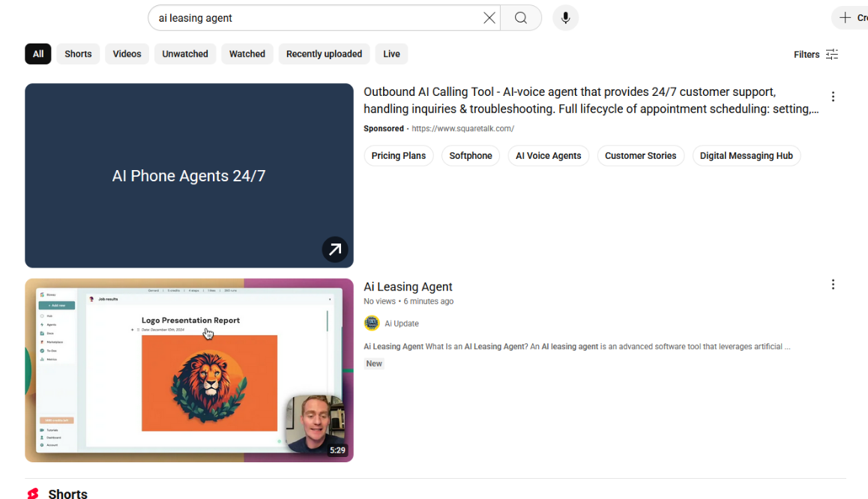The height and width of the screenshot is (499, 868).
Task: Open the Ai Leasing Agent video title
Action: pyautogui.click(x=408, y=286)
